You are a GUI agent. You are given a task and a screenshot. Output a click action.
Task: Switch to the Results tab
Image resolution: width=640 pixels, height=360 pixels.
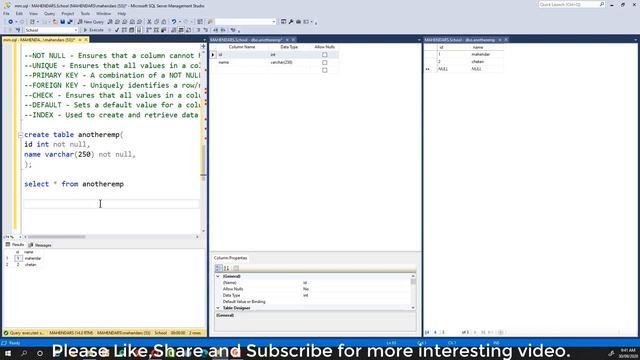(x=15, y=244)
